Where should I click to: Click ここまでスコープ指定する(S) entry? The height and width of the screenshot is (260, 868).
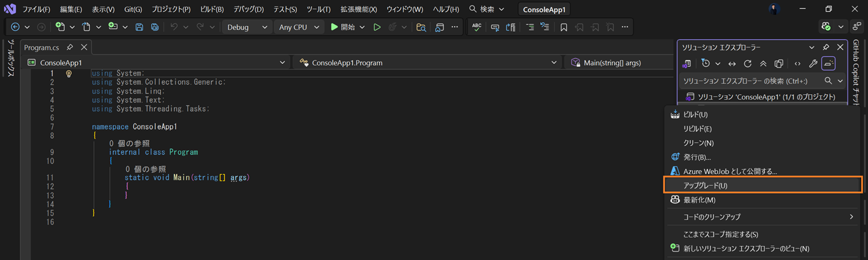tap(763, 234)
